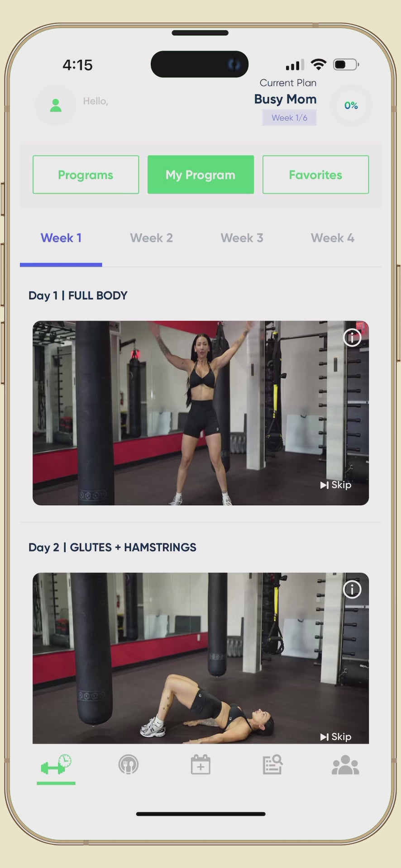Open the workouts dumbbell tab icon

[56, 765]
